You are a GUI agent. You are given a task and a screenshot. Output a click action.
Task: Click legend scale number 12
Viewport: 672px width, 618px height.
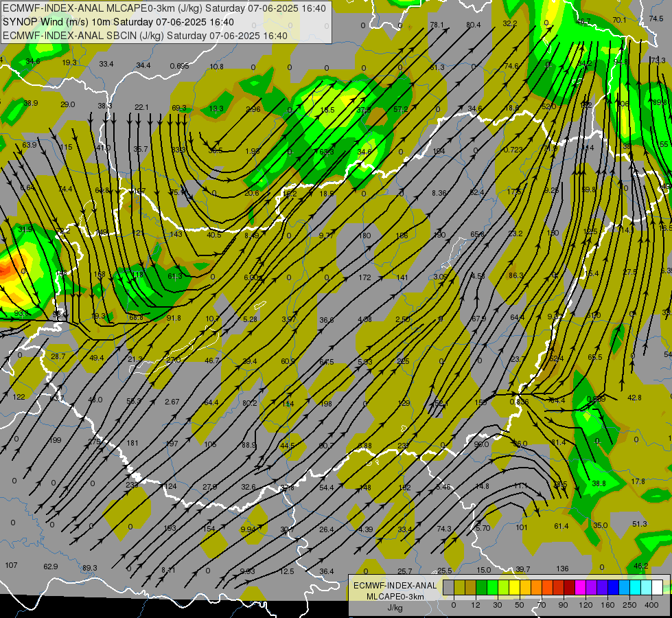[x=476, y=605]
